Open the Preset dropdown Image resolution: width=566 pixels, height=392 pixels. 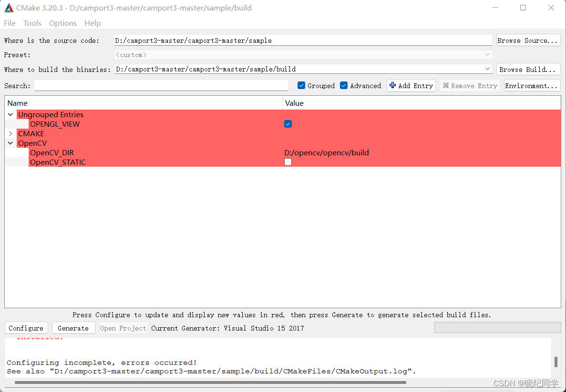click(x=487, y=55)
